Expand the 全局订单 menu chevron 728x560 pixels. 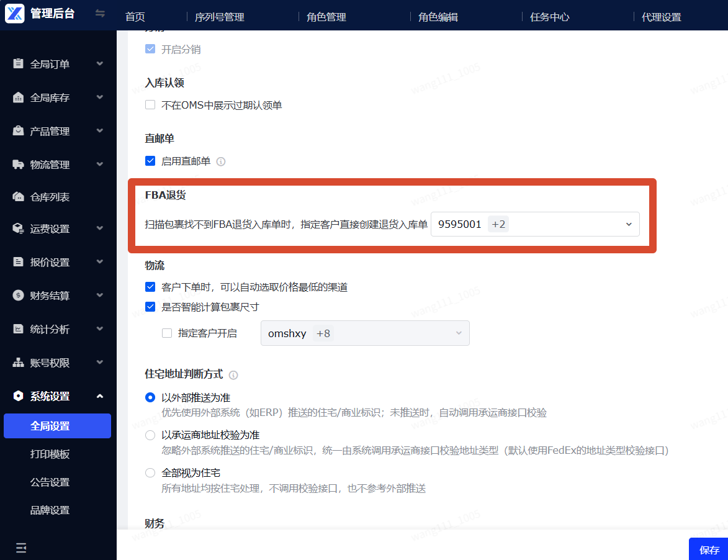pyautogui.click(x=100, y=63)
